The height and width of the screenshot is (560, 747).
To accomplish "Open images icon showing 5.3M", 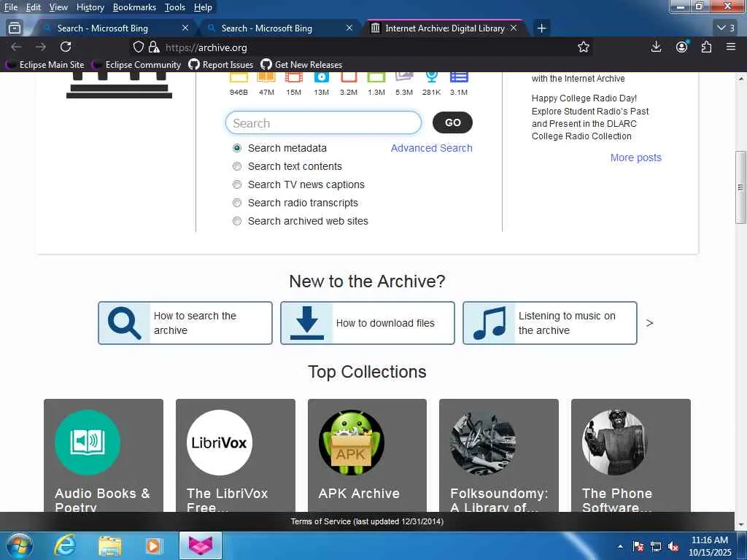I will click(x=404, y=77).
